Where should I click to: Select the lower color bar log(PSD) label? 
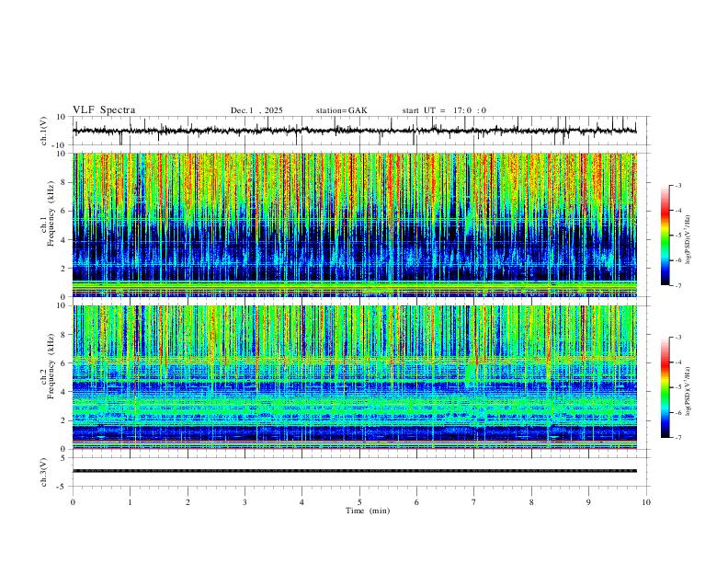click(x=688, y=392)
